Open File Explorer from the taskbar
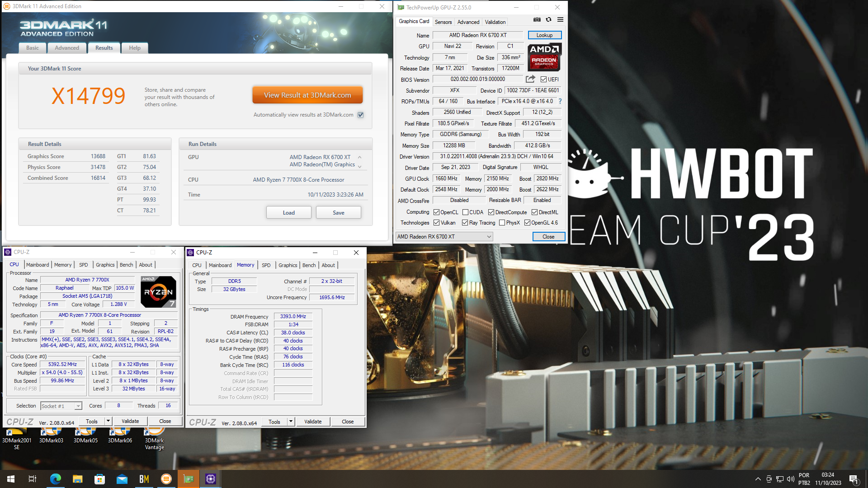 point(77,479)
